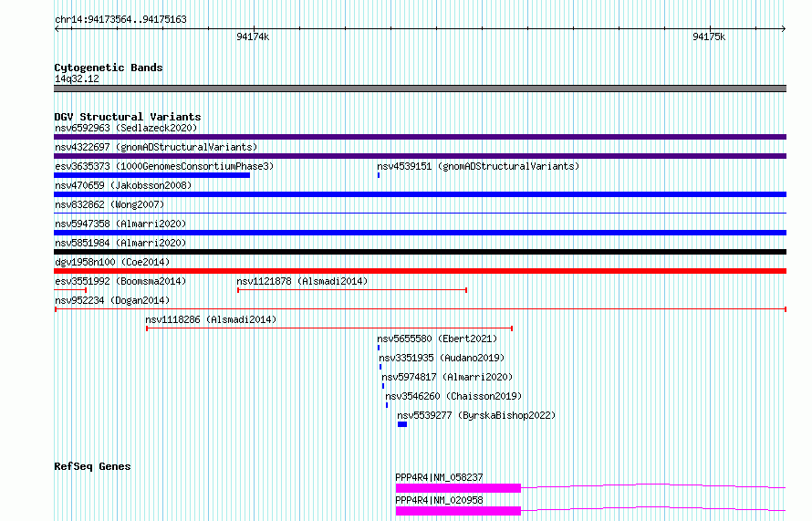Open esv3551992 (Boomsma2014) label

pyautogui.click(x=120, y=281)
